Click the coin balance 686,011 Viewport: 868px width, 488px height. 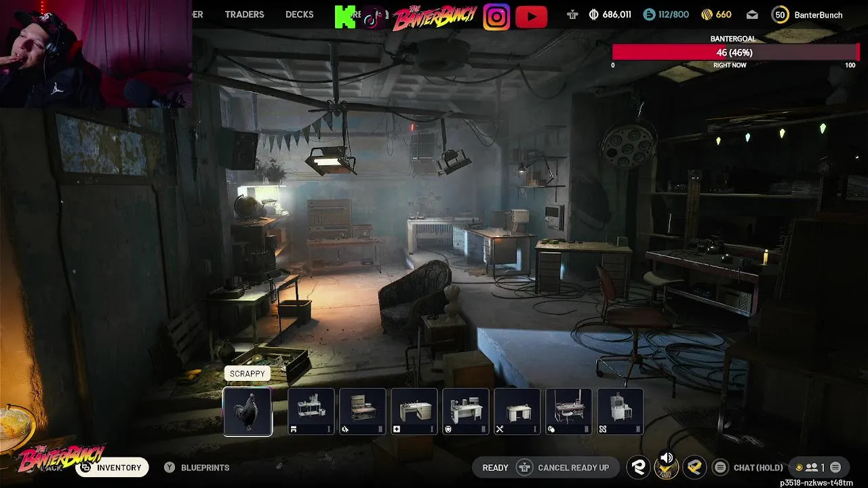[x=610, y=14]
